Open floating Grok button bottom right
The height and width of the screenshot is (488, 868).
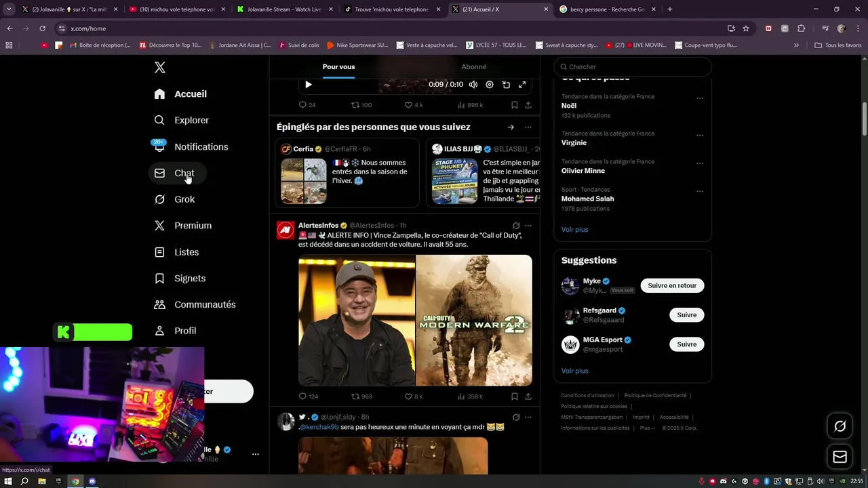(840, 426)
